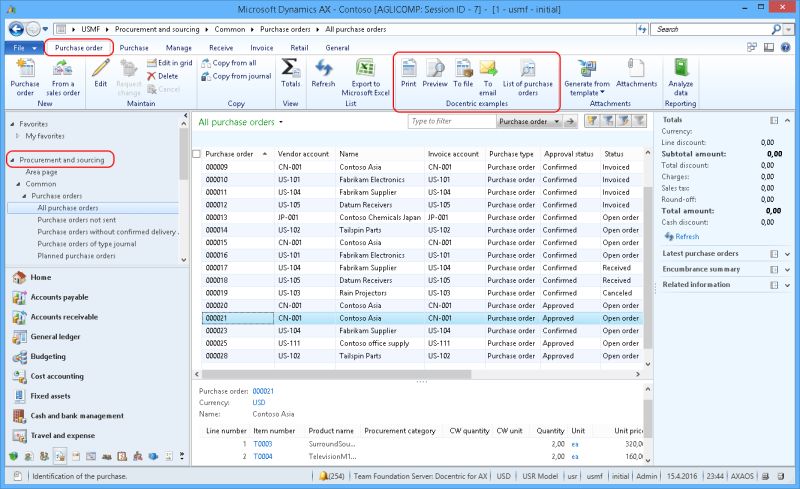Select Docentric To file option
Viewport: 800px width, 489px height.
point(463,73)
